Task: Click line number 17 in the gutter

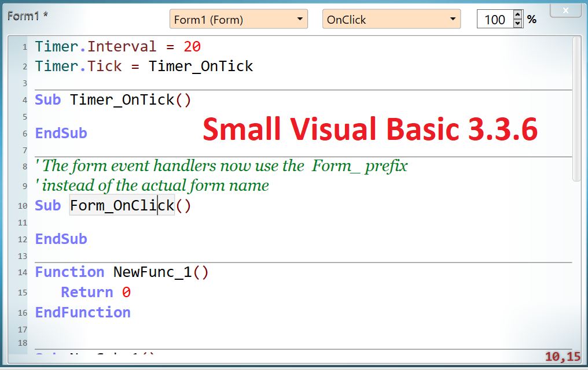Action: [23, 330]
